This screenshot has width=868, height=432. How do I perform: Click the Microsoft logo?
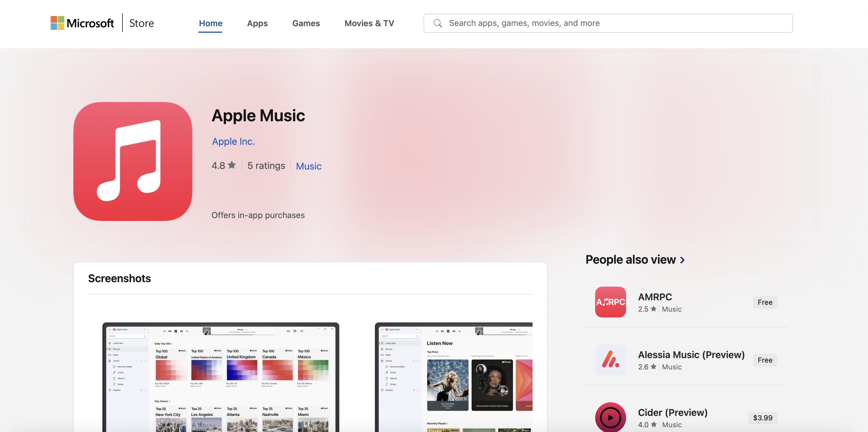[x=82, y=23]
